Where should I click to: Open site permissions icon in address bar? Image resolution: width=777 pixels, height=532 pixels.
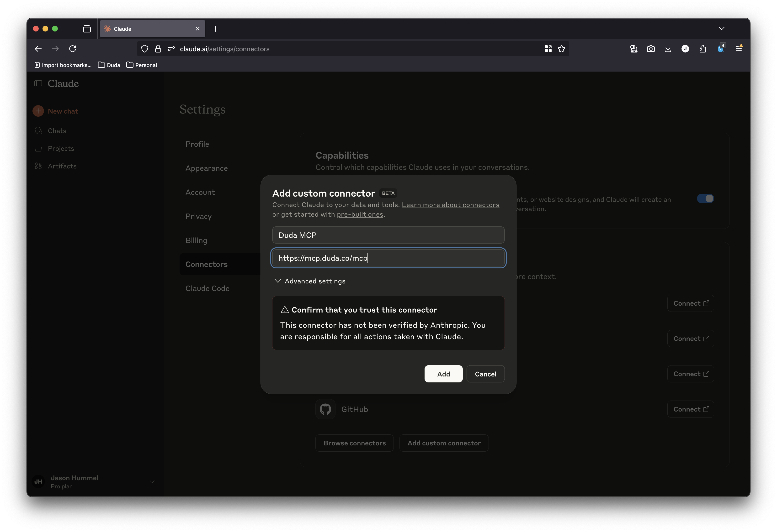tap(171, 49)
